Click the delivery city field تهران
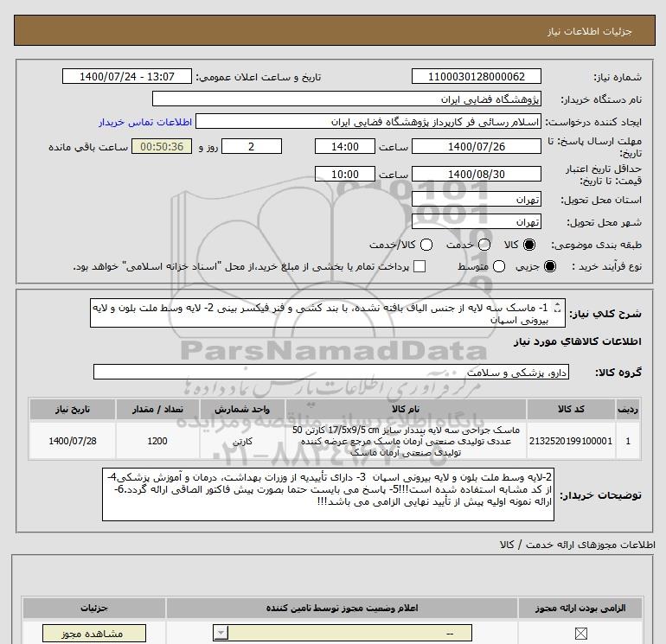This screenshot has width=666, height=644. (476, 221)
